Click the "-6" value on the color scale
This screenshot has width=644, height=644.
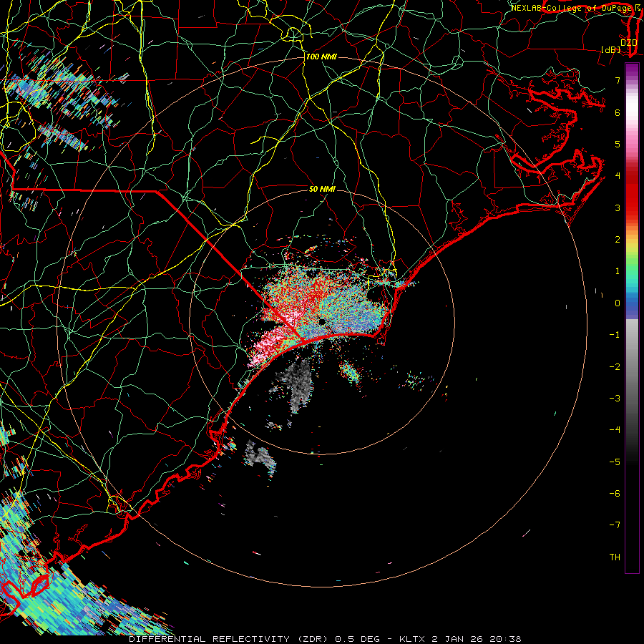pyautogui.click(x=615, y=494)
